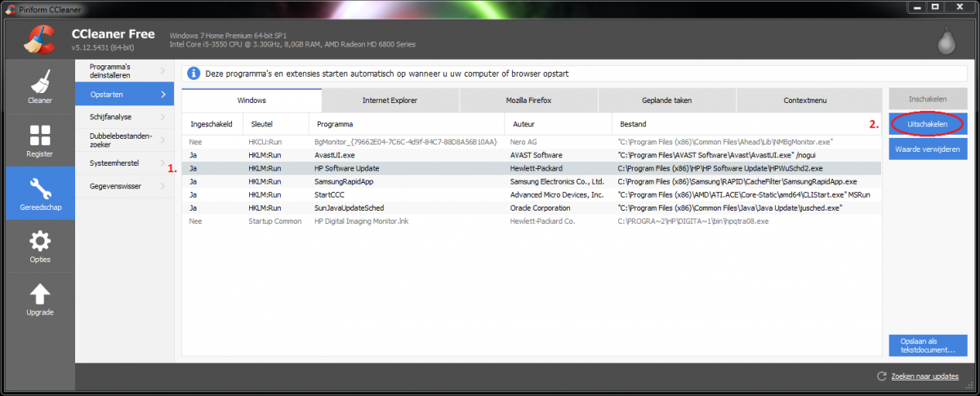Open the Register section grid icon
The height and width of the screenshot is (396, 980).
click(x=40, y=136)
